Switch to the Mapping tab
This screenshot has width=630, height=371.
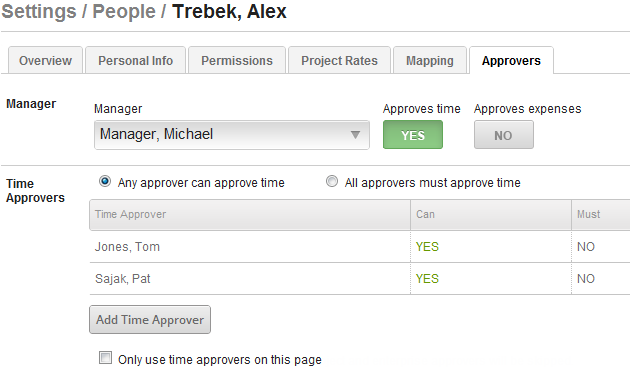point(430,60)
